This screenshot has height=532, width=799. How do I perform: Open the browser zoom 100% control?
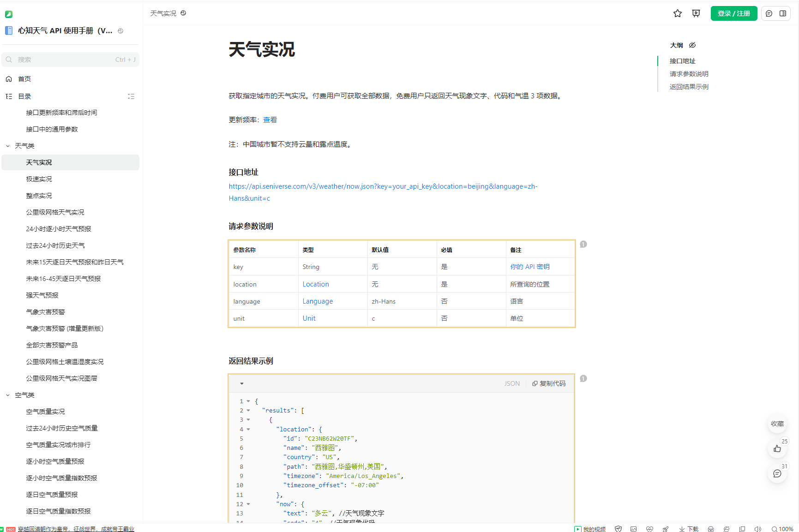pos(782,529)
